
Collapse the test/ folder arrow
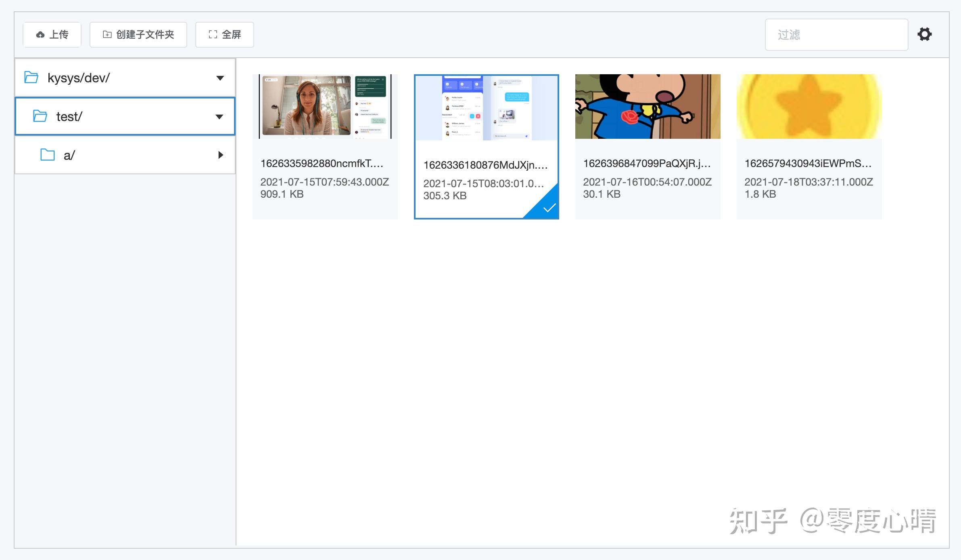coord(219,117)
